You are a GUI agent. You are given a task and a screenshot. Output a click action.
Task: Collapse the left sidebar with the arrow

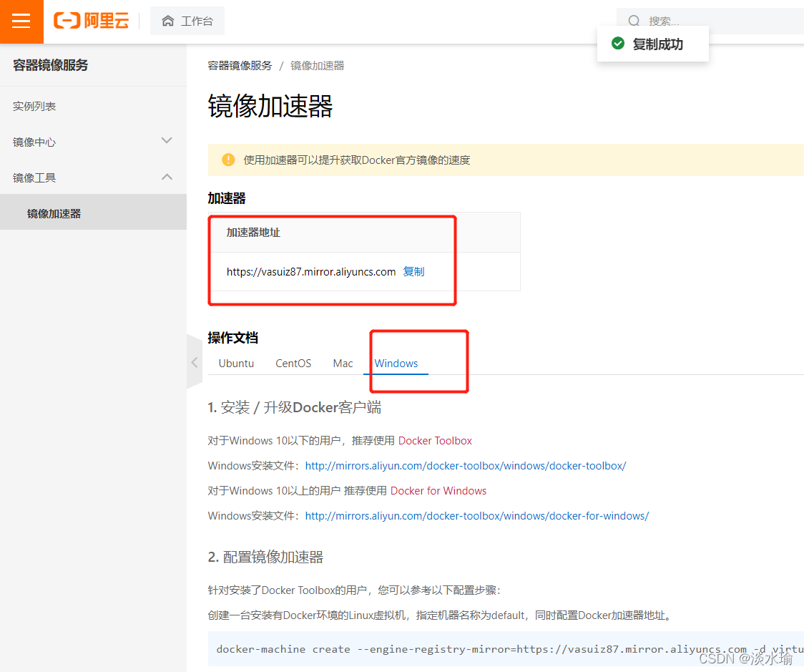(x=194, y=361)
